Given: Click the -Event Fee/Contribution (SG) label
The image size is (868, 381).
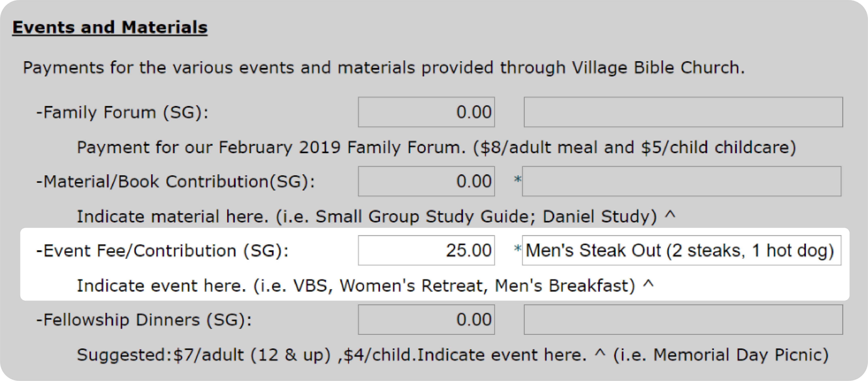Looking at the screenshot, I should [162, 251].
